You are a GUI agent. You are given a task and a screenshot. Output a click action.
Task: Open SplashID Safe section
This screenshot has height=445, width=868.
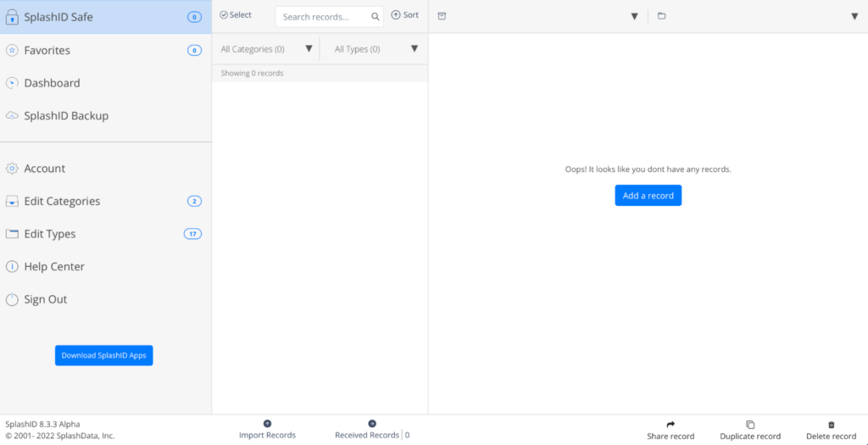click(106, 17)
